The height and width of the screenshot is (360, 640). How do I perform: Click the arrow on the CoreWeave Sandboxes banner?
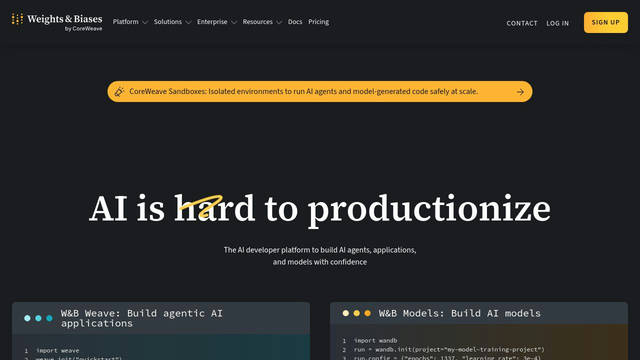(x=520, y=92)
